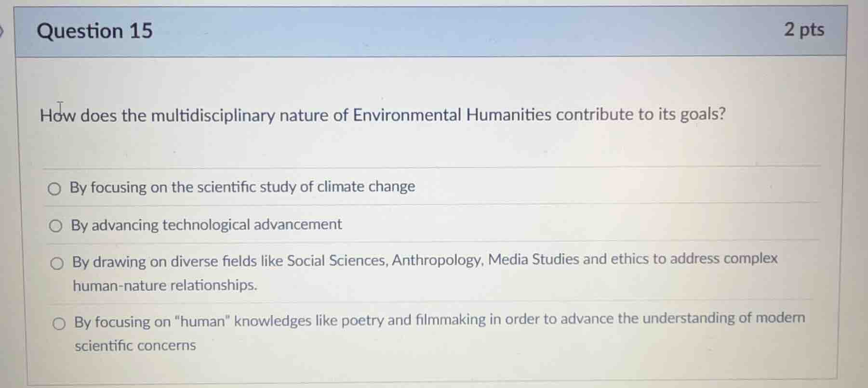Click the first answer text row
The image size is (868, 388).
tap(242, 187)
